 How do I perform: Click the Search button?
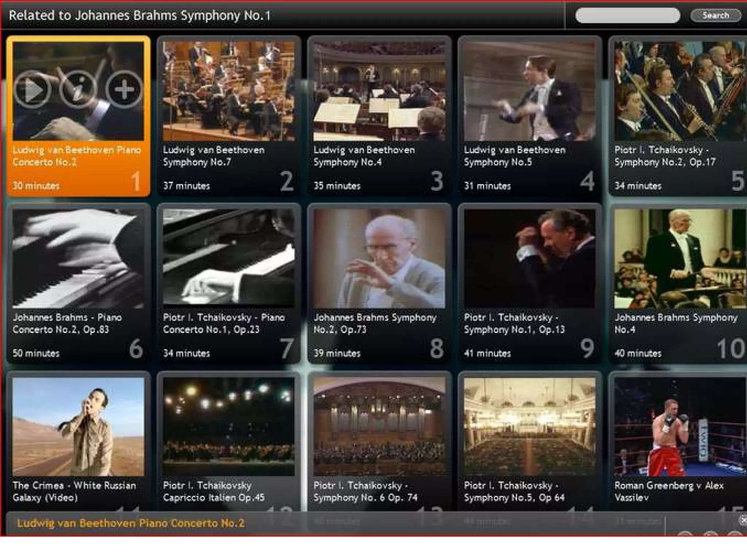[715, 15]
